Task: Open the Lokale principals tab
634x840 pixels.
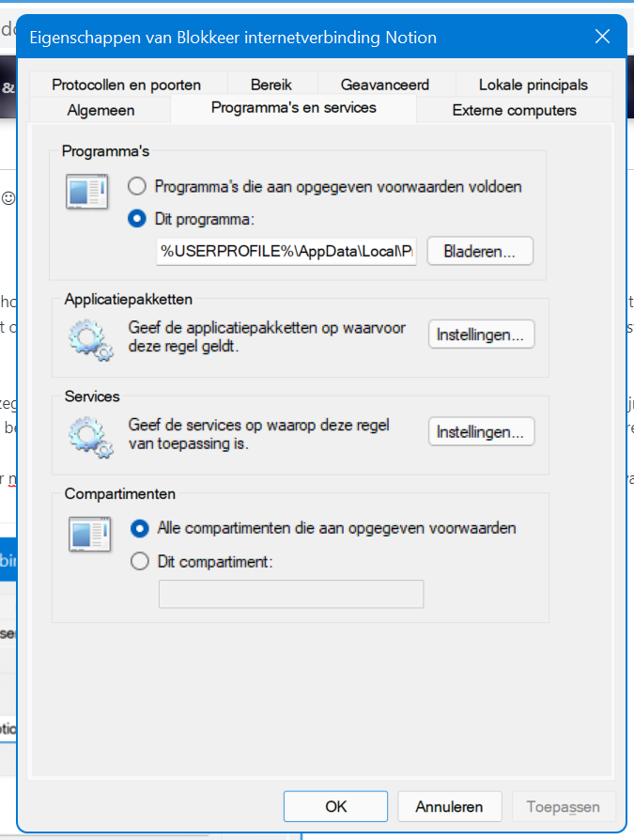Action: tap(533, 85)
